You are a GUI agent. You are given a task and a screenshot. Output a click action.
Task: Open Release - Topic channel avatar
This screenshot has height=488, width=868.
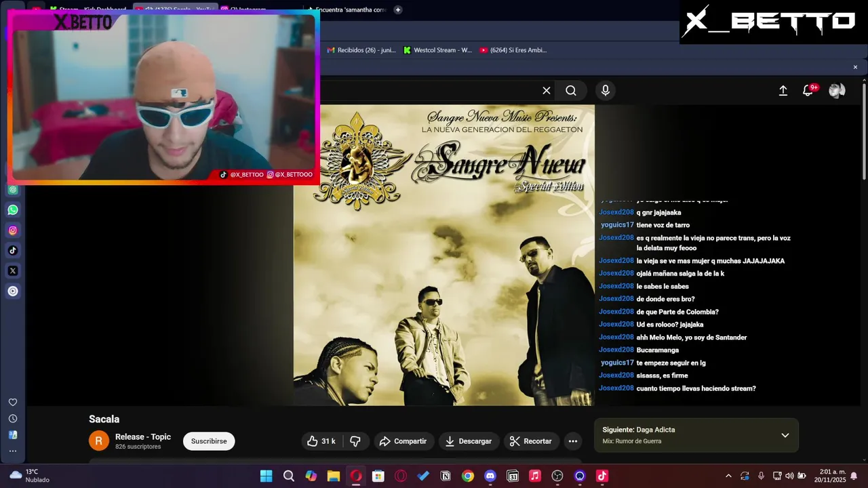point(99,441)
